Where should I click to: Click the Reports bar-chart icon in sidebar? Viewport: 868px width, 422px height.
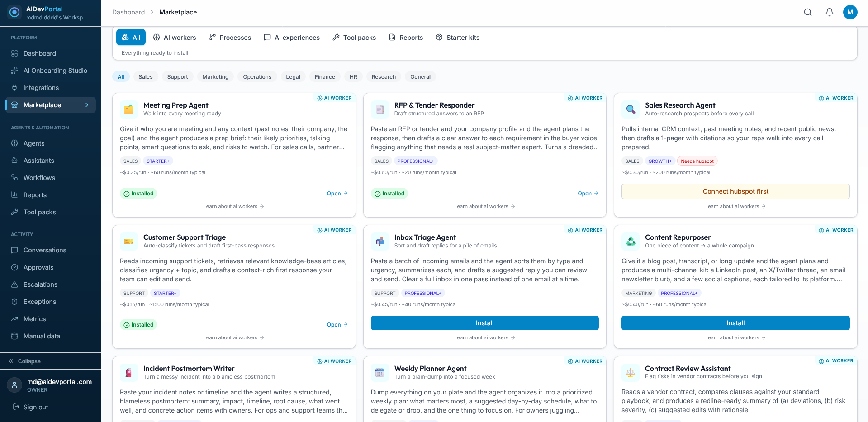coord(14,195)
